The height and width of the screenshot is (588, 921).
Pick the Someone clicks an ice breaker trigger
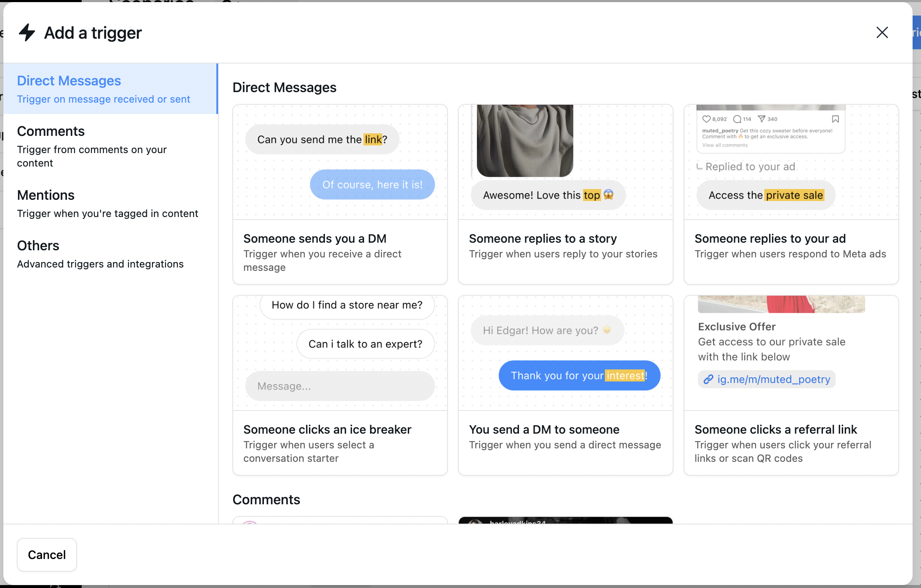327,429
